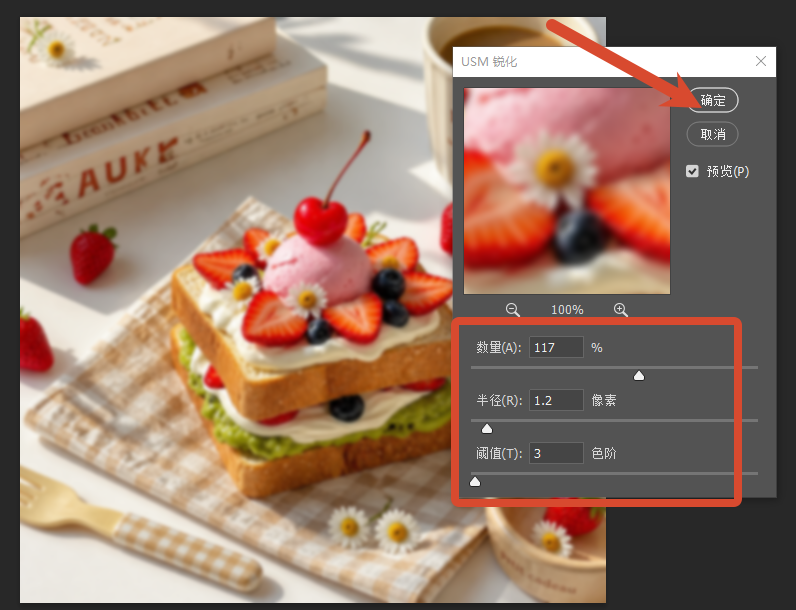Image resolution: width=796 pixels, height=610 pixels.
Task: Zoom in the sharpen preview
Action: coord(620,310)
